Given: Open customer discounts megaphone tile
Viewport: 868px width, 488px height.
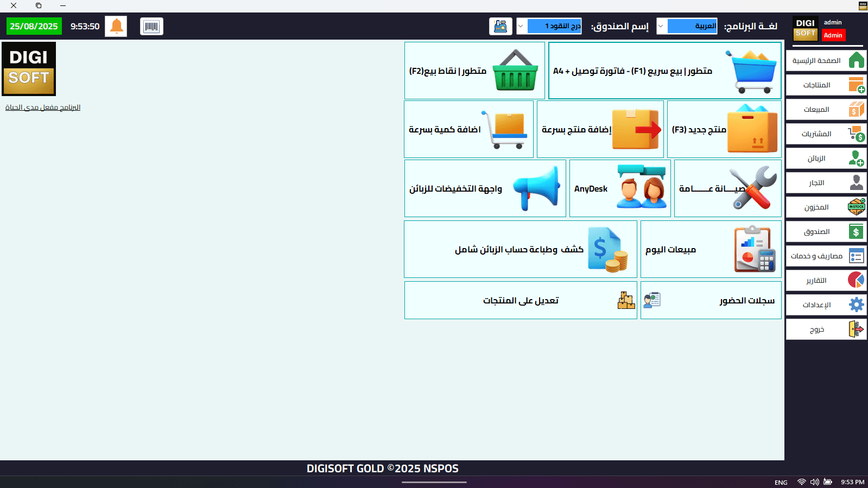Looking at the screenshot, I should tap(485, 188).
